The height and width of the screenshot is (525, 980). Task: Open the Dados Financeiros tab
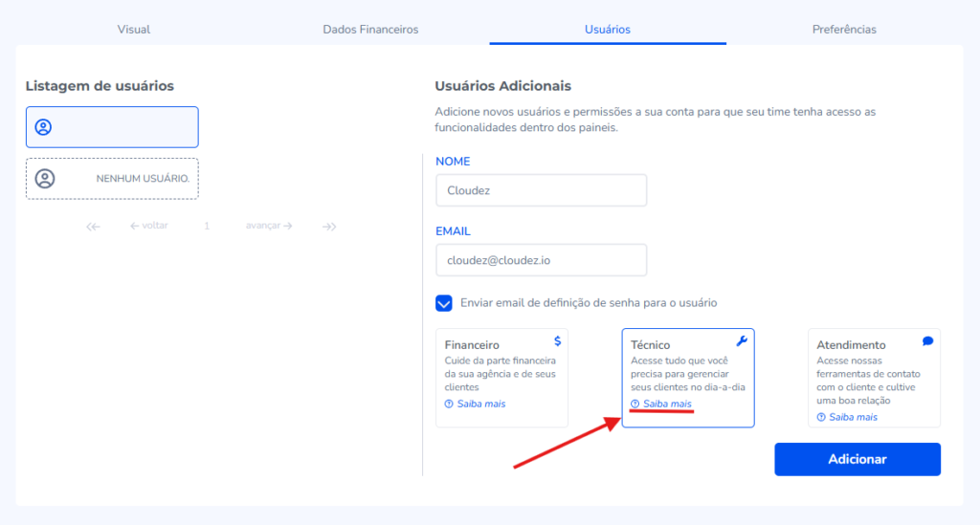point(370,30)
